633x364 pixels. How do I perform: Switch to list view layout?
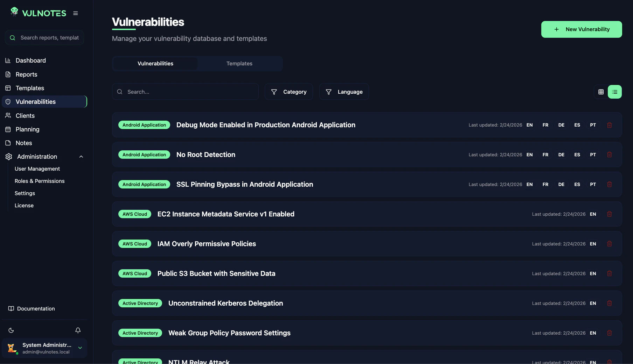615,92
